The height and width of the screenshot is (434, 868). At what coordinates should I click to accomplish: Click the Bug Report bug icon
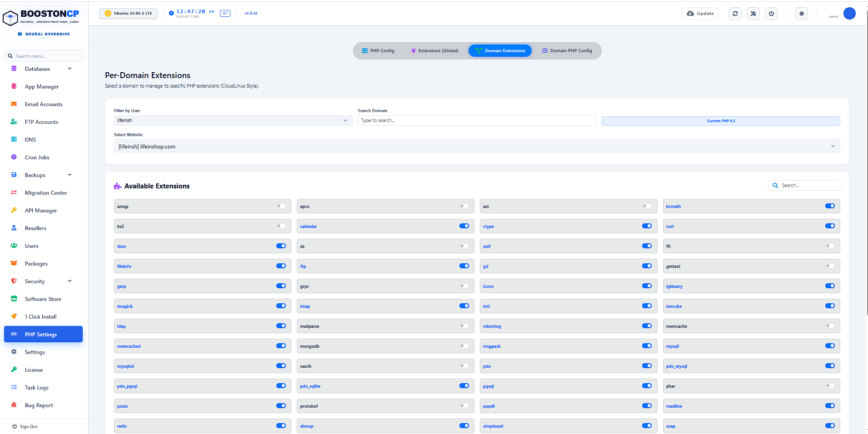point(14,405)
